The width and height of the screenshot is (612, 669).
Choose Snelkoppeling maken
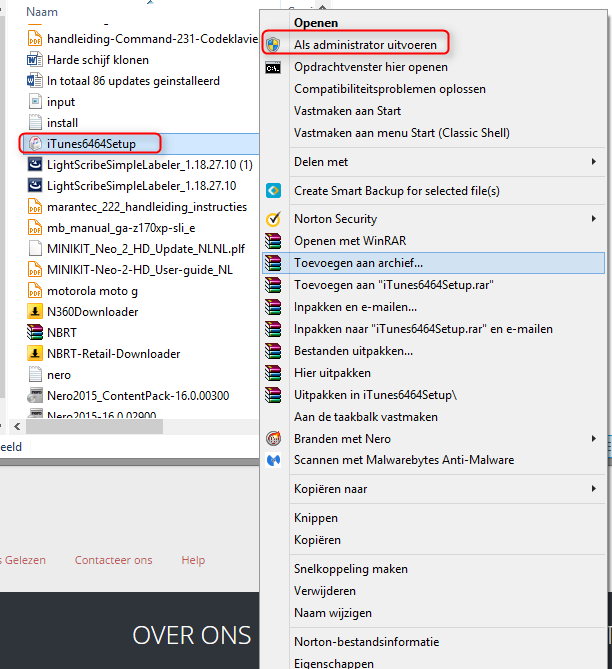coord(351,569)
